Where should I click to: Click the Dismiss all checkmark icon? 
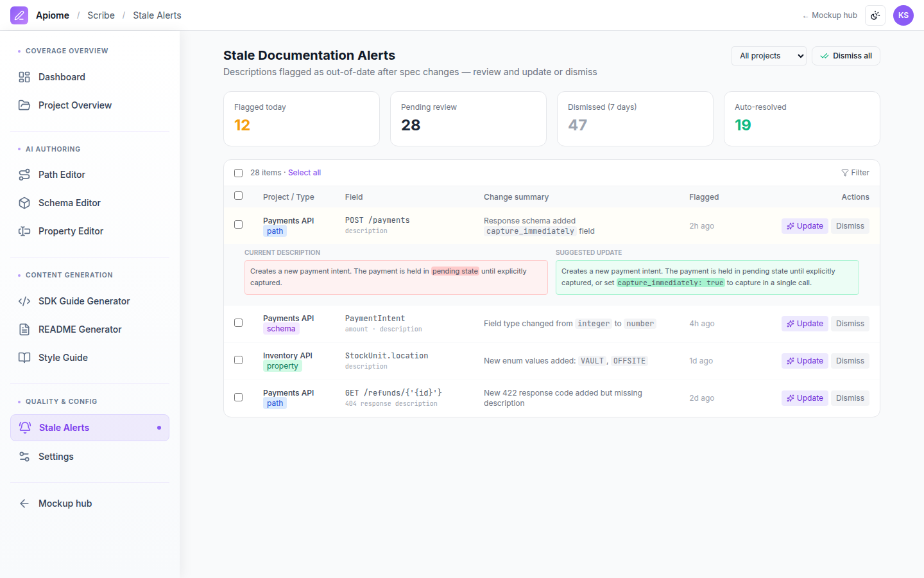825,56
